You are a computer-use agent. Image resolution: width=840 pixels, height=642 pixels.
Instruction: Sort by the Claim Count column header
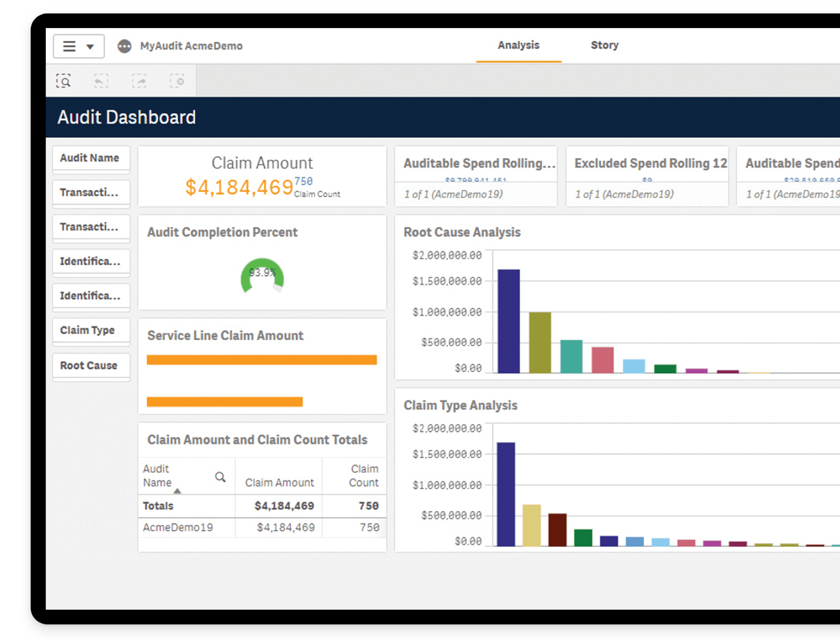click(x=364, y=475)
